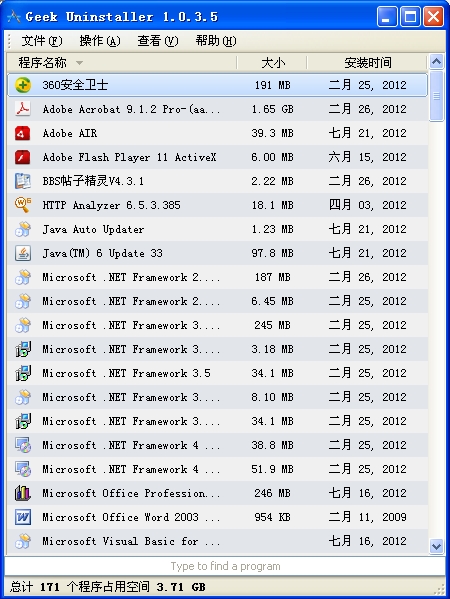Click the 'Type to find a program' search field
450x599 pixels.
(225, 566)
